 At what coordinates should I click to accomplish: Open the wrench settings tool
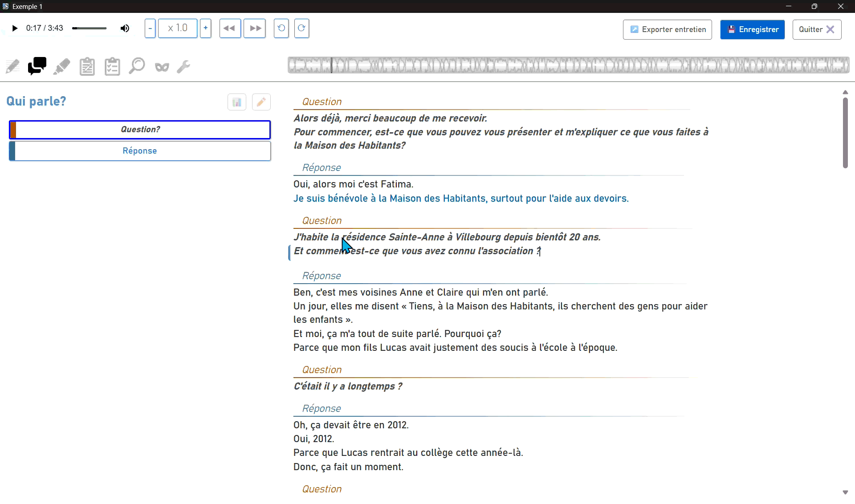[183, 67]
